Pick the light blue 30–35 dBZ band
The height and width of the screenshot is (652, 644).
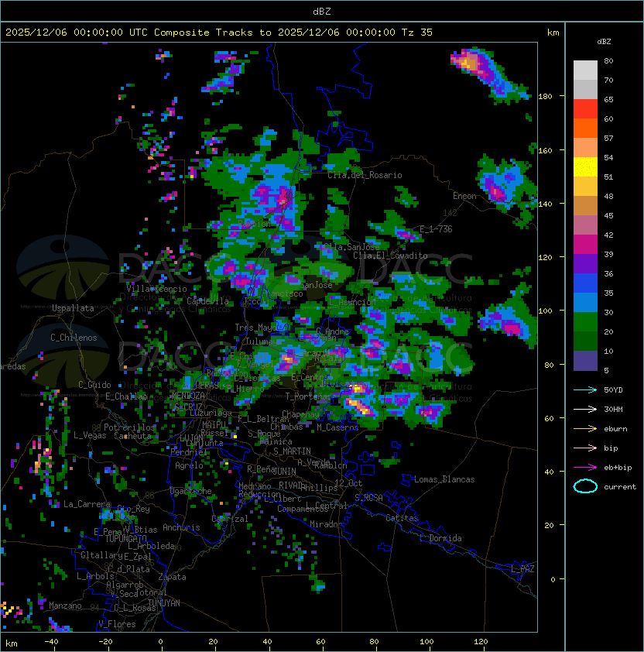point(585,302)
